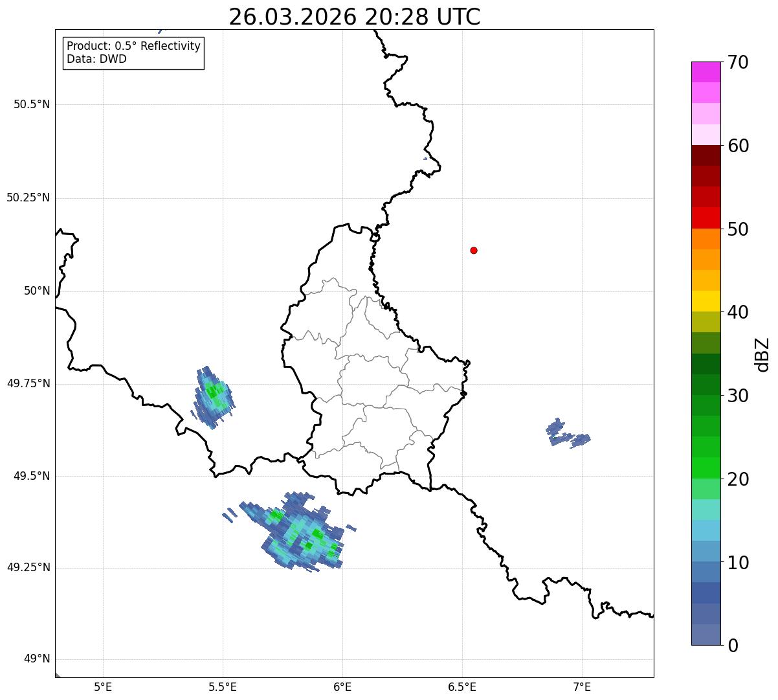Click the '5.5°E' longitude label
Screen dimensions: 778x700
pyautogui.click(x=223, y=686)
